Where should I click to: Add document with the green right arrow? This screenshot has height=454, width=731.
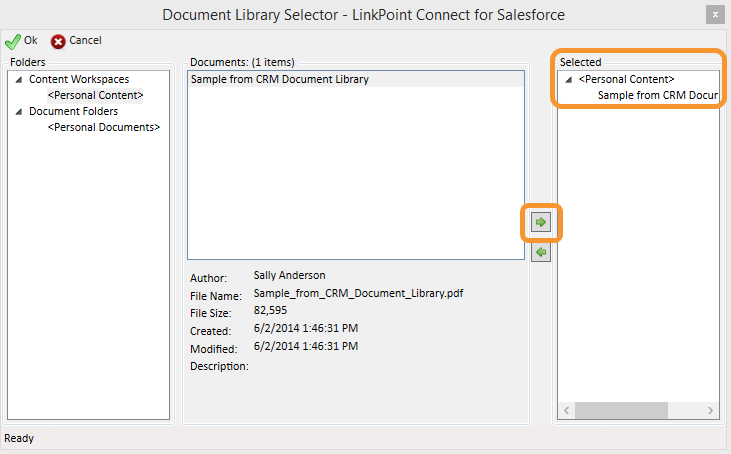point(541,222)
